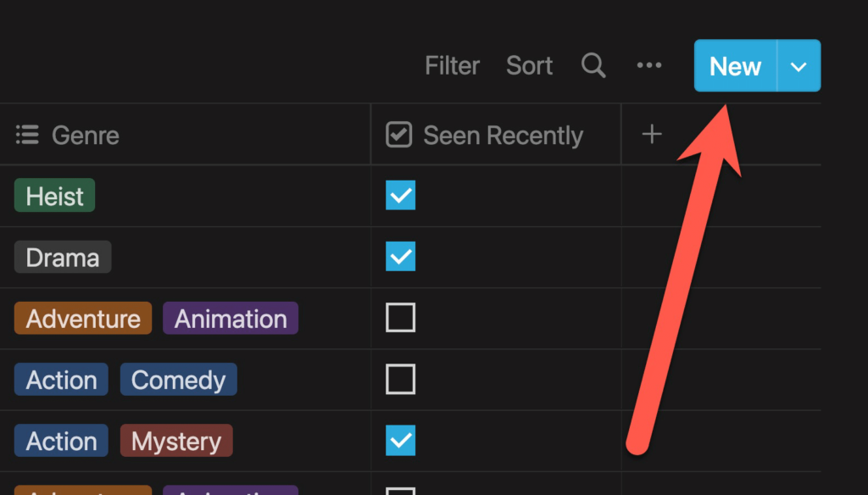Add a new column with plus icon
Screen dimensions: 868x495
(651, 134)
